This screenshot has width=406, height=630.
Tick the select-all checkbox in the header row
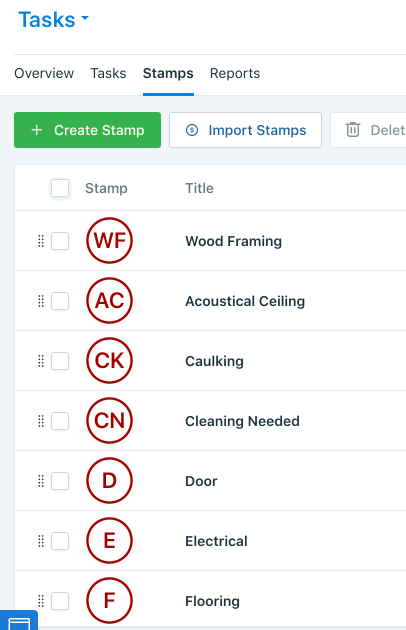pyautogui.click(x=60, y=188)
